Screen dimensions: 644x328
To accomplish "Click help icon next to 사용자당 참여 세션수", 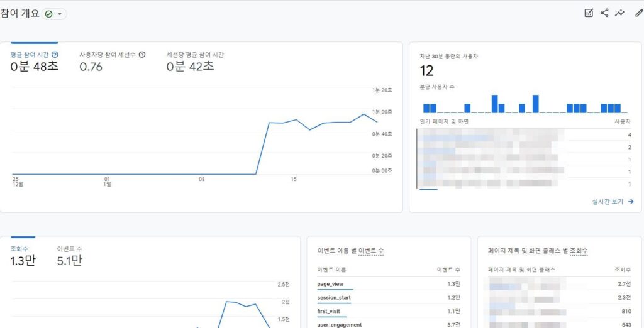I will pos(142,54).
